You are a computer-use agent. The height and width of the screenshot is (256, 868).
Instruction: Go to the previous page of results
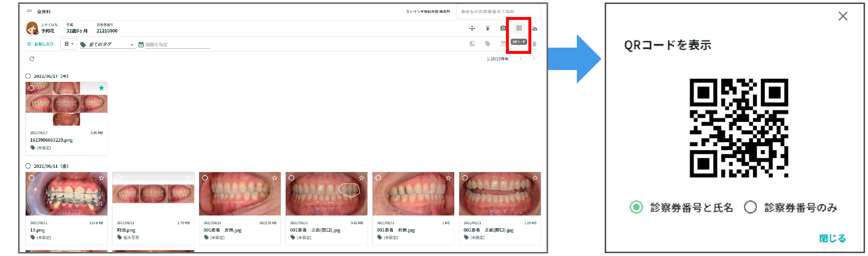(x=521, y=59)
